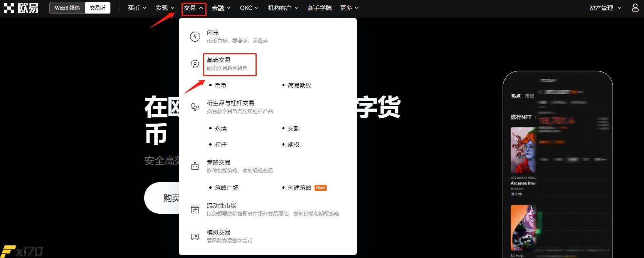Open the 永续 contracts link

220,128
